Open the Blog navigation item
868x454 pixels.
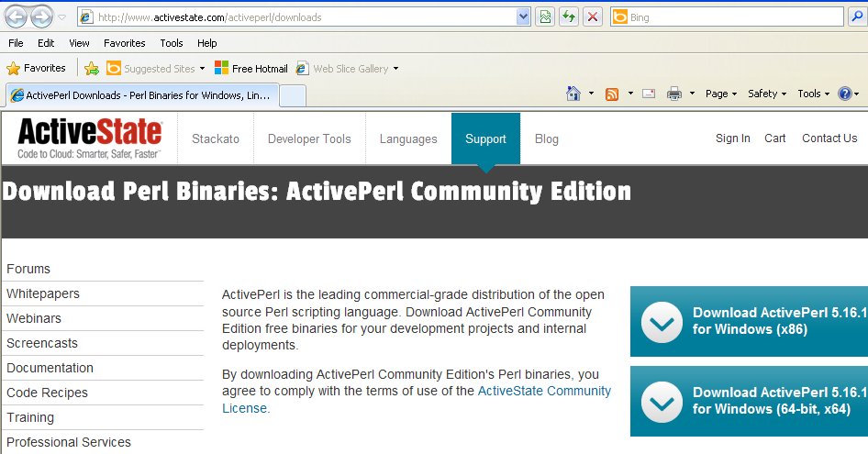coord(546,139)
